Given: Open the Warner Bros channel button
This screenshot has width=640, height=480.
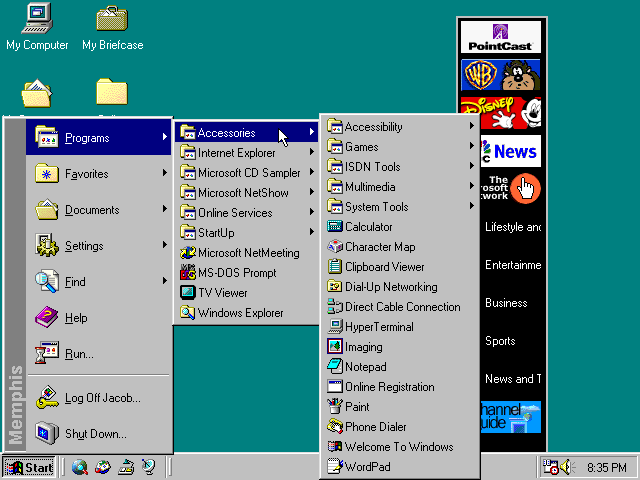Looking at the screenshot, I should click(501, 75).
